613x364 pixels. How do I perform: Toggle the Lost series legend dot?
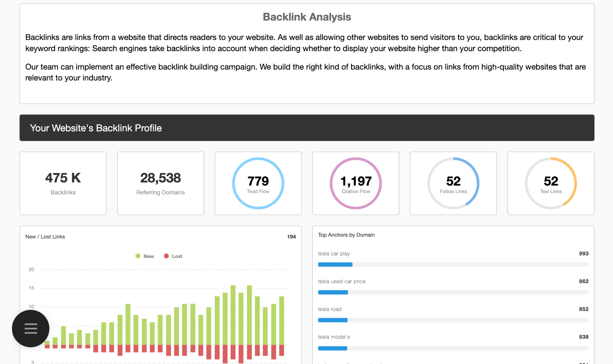[166, 256]
